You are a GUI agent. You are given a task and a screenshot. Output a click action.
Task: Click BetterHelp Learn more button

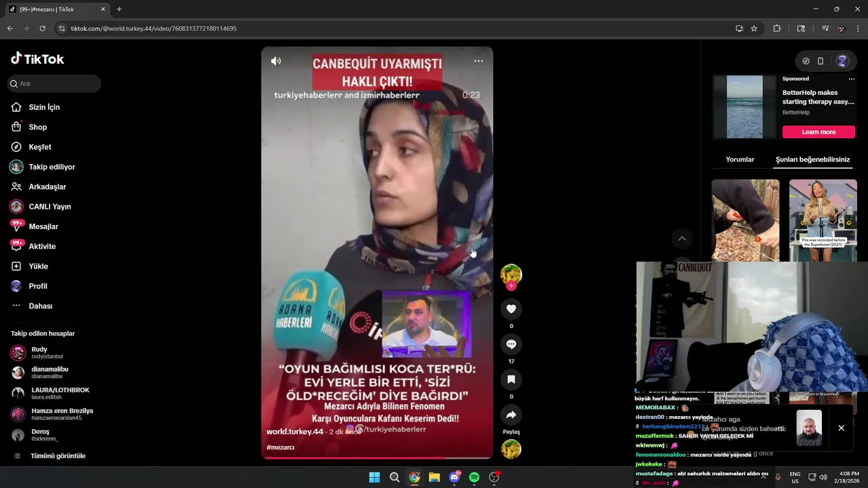tap(818, 131)
